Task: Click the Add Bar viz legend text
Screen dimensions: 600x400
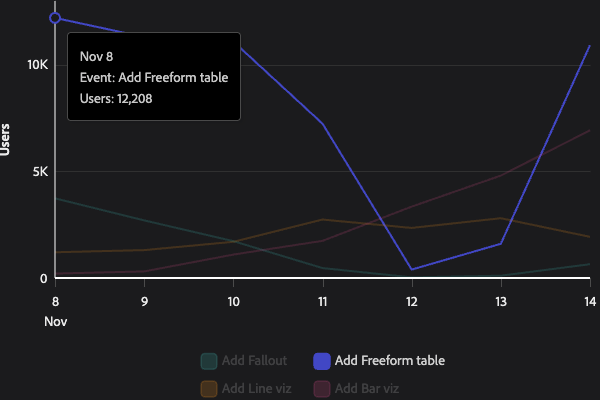Action: (367, 388)
